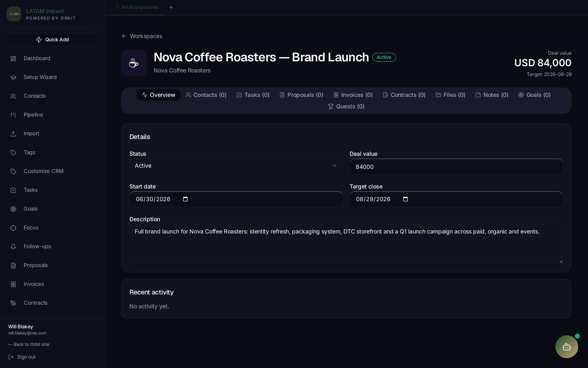The image size is (588, 368).
Task: Click the coffee cup workspace avatar
Action: point(134,63)
